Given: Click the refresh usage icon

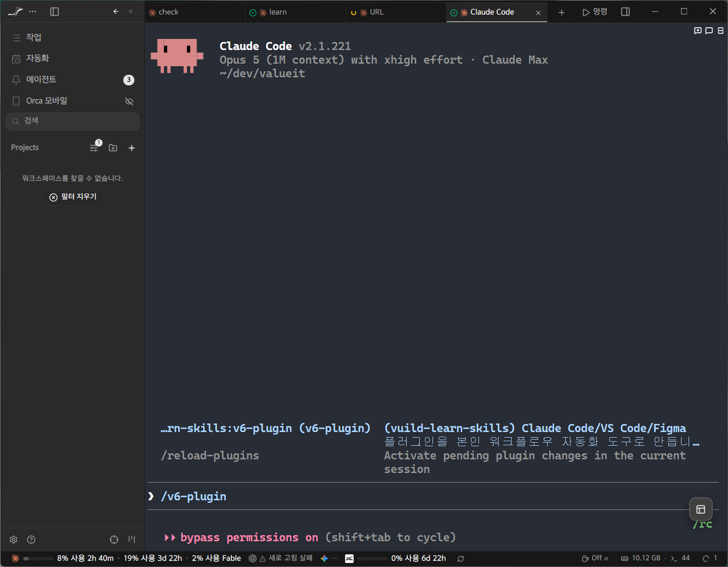Looking at the screenshot, I should (x=461, y=558).
